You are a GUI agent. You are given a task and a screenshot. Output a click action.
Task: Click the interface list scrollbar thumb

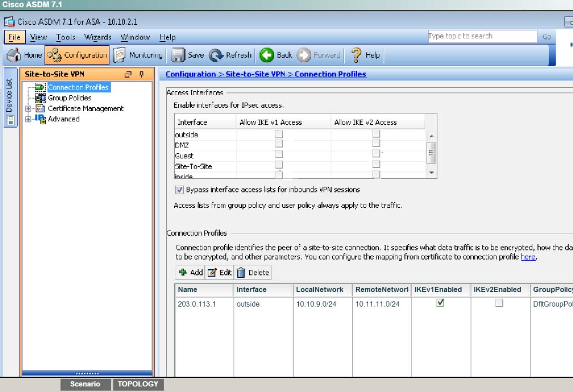coord(431,153)
